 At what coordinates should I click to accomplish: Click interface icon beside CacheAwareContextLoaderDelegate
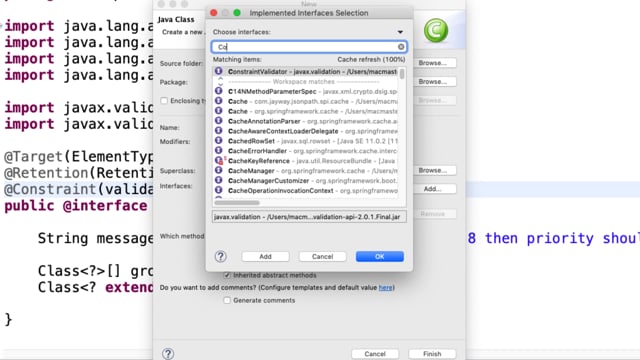click(x=219, y=131)
